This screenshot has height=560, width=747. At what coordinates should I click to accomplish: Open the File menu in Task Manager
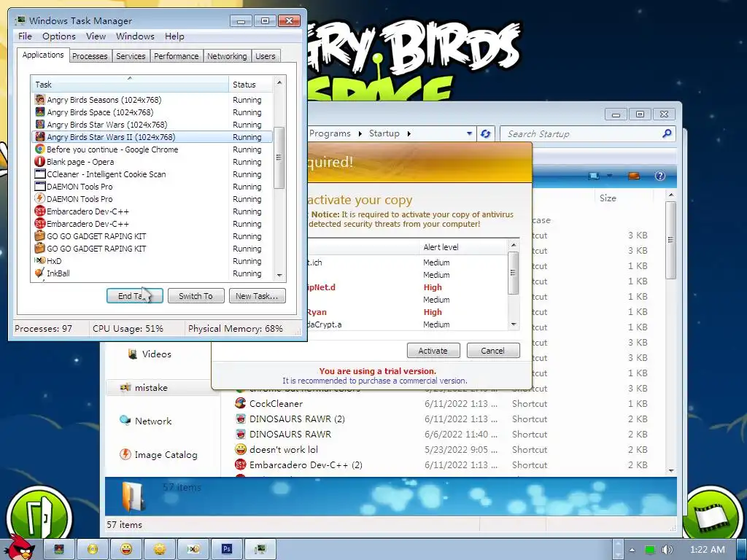pos(25,36)
